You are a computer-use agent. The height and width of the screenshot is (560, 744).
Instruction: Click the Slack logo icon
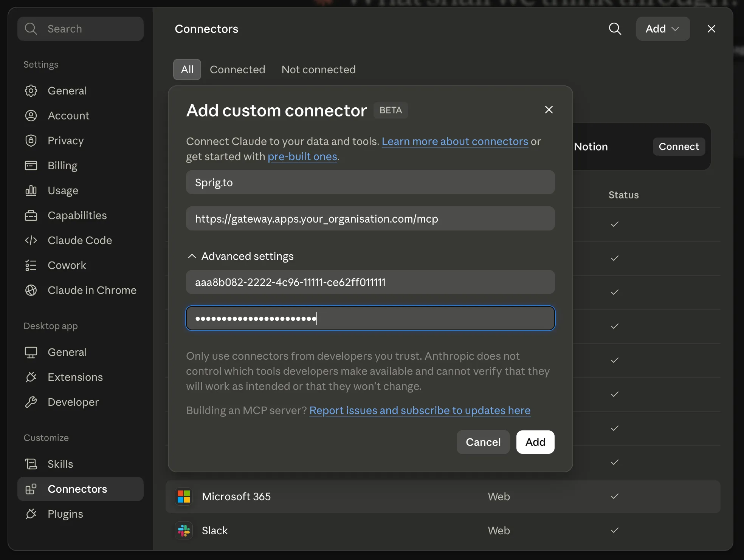point(184,531)
